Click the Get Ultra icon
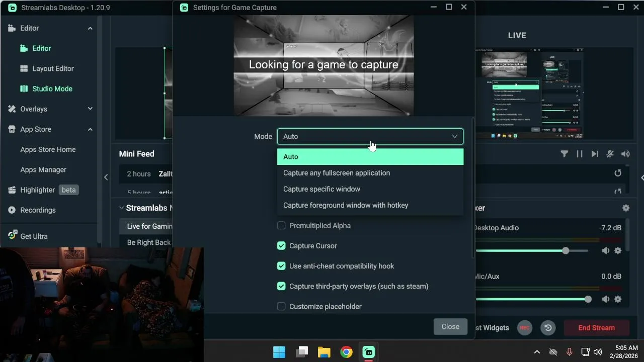The height and width of the screenshot is (362, 644). pyautogui.click(x=12, y=235)
